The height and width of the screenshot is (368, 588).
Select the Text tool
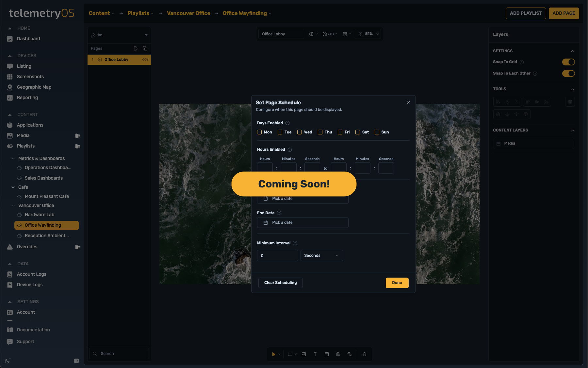[x=315, y=354]
